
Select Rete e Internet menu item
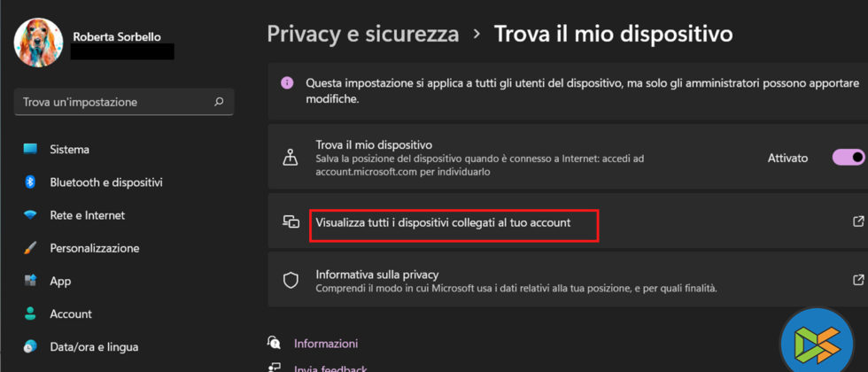[87, 215]
